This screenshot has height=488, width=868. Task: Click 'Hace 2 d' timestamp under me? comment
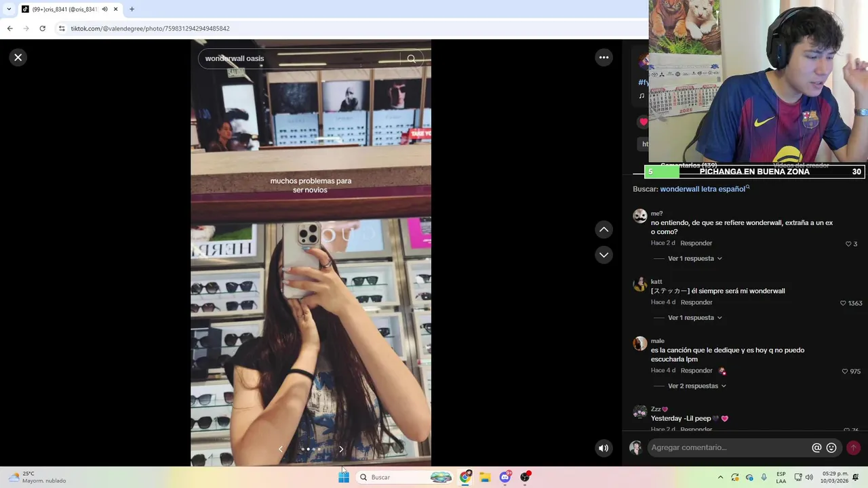[663, 243]
